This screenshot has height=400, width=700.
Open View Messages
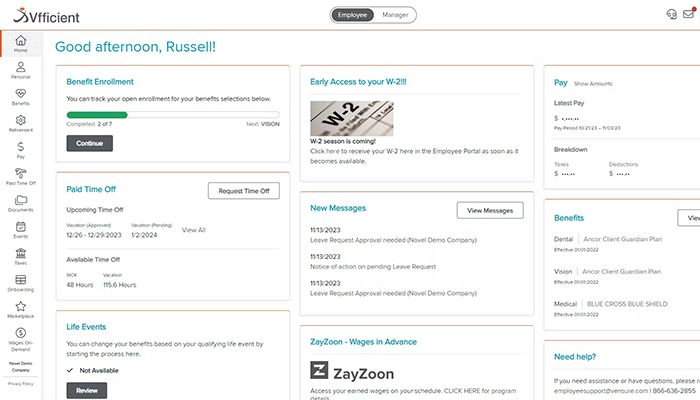tap(490, 210)
